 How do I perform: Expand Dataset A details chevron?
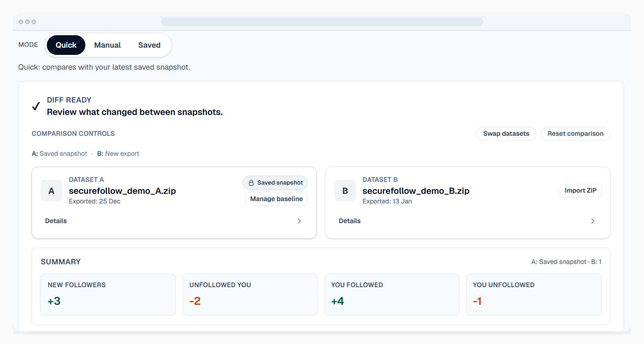[299, 221]
